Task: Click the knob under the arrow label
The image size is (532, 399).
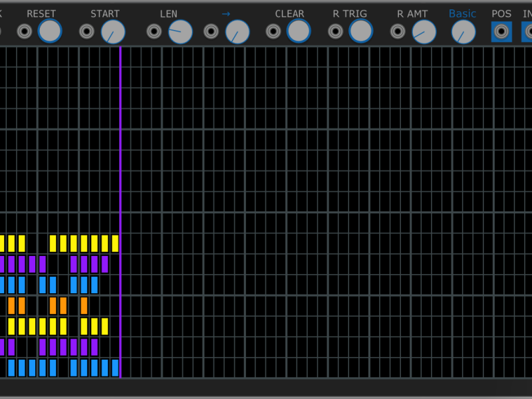Action: click(x=237, y=31)
